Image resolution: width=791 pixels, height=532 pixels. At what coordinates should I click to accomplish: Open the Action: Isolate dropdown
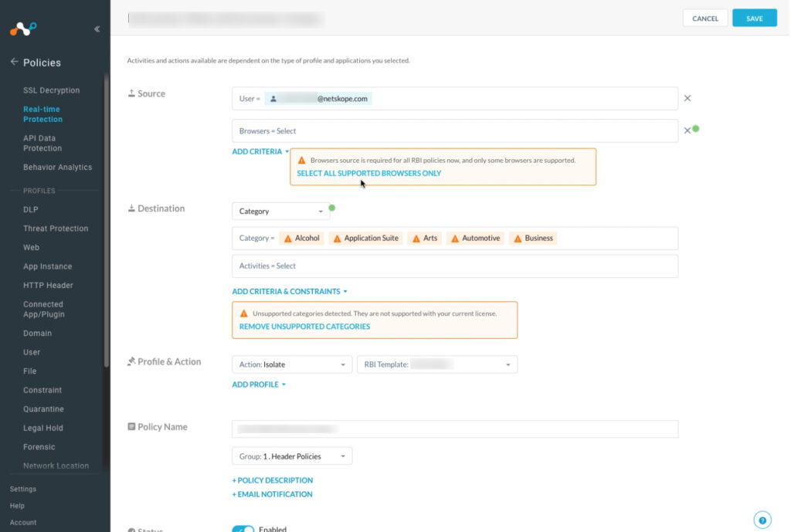[x=292, y=364]
